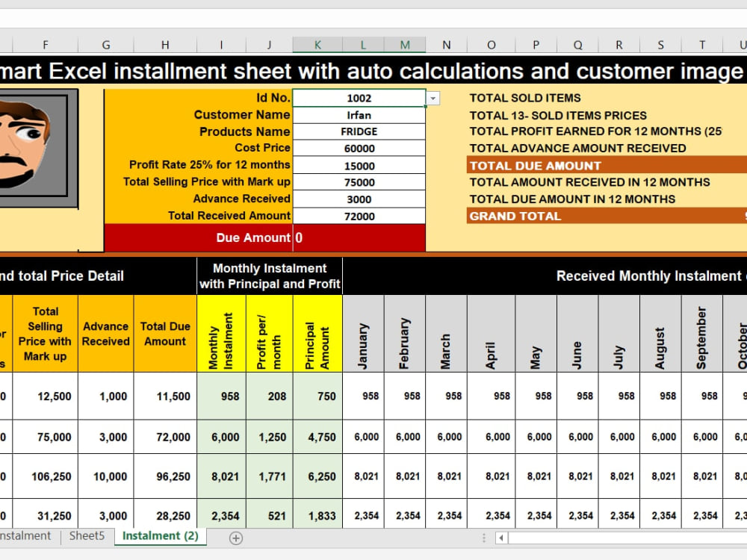Click the Total Due Amount header

click(x=165, y=333)
